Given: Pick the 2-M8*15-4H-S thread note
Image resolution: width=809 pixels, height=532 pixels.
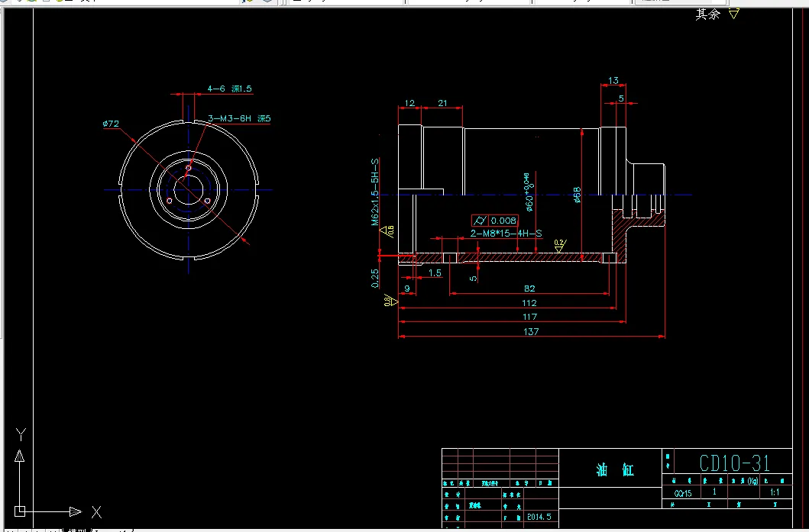Looking at the screenshot, I should (x=506, y=234).
